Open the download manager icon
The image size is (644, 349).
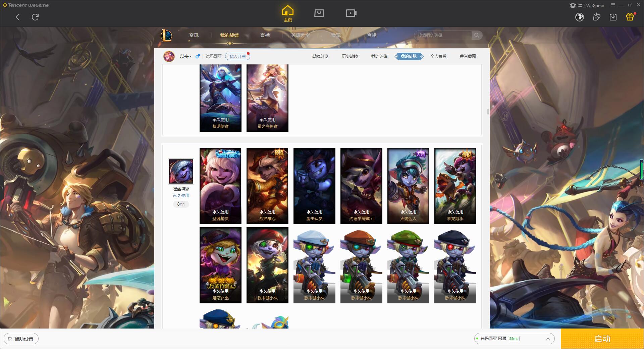pyautogui.click(x=613, y=17)
